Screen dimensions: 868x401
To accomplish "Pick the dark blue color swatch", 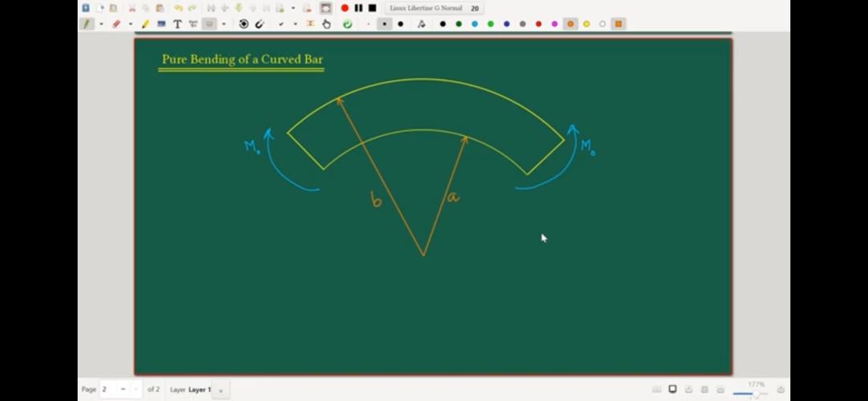I will pos(506,24).
